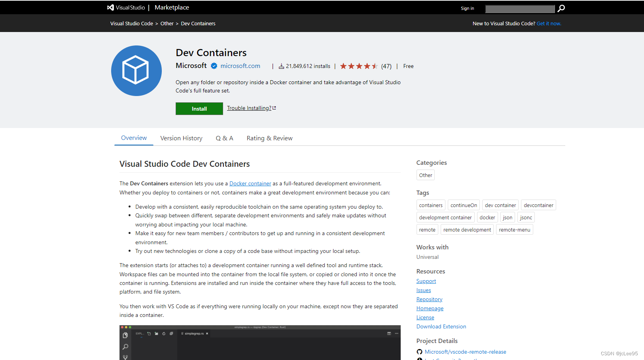644x360 pixels.
Task: Open the Docker container link
Action: pyautogui.click(x=250, y=183)
